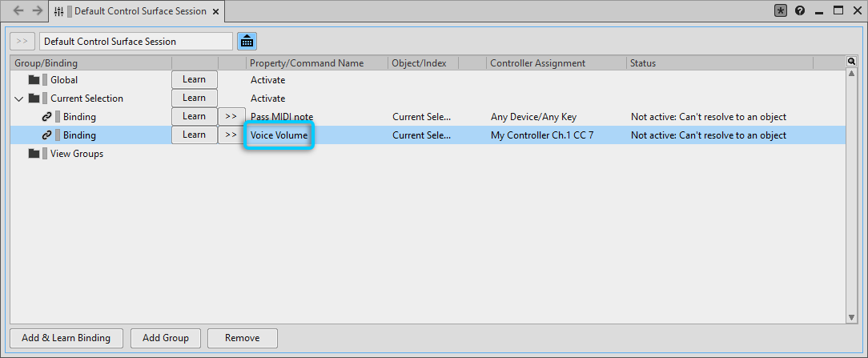Select the Default Control Surface Session tab

pos(139,11)
